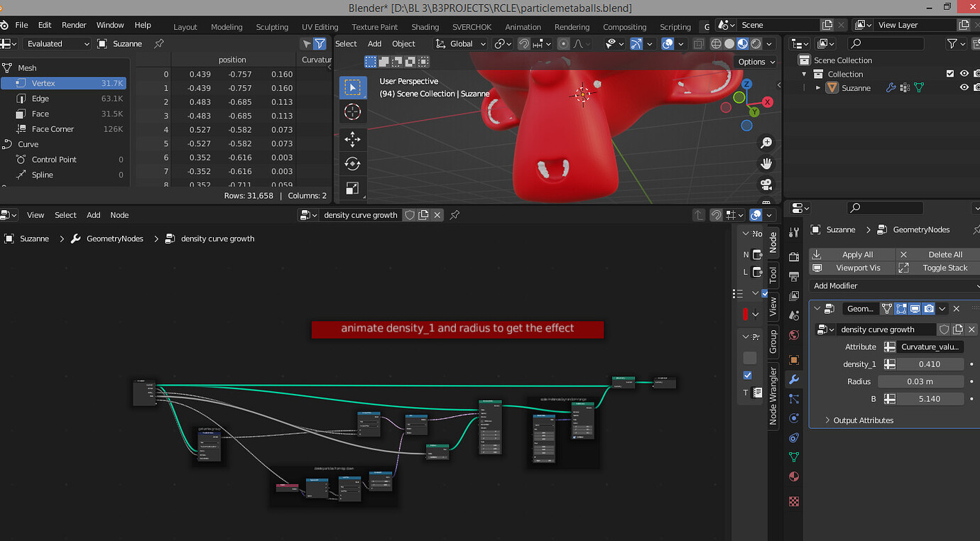Open the Object properties orange square tab
The height and width of the screenshot is (541, 980).
coord(794,360)
